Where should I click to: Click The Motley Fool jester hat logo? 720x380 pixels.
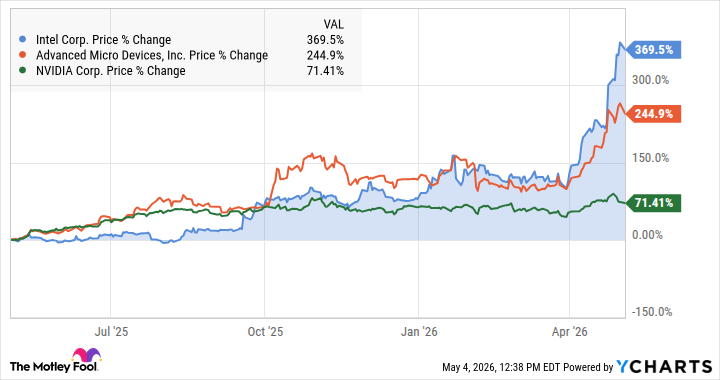86,356
